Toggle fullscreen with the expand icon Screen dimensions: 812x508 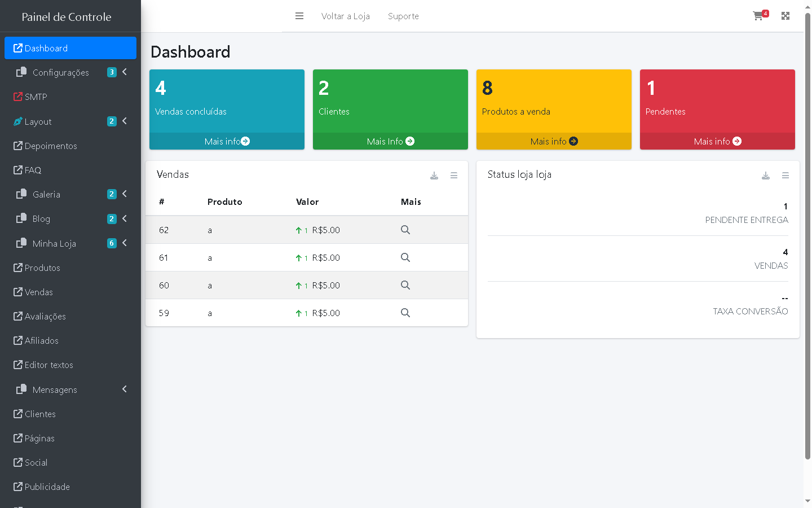(785, 16)
